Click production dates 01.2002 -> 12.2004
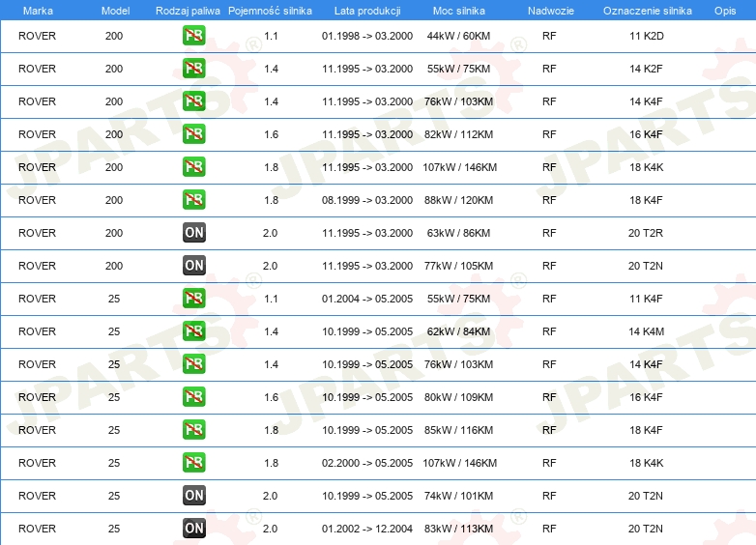Image resolution: width=756 pixels, height=545 pixels. coord(367,529)
